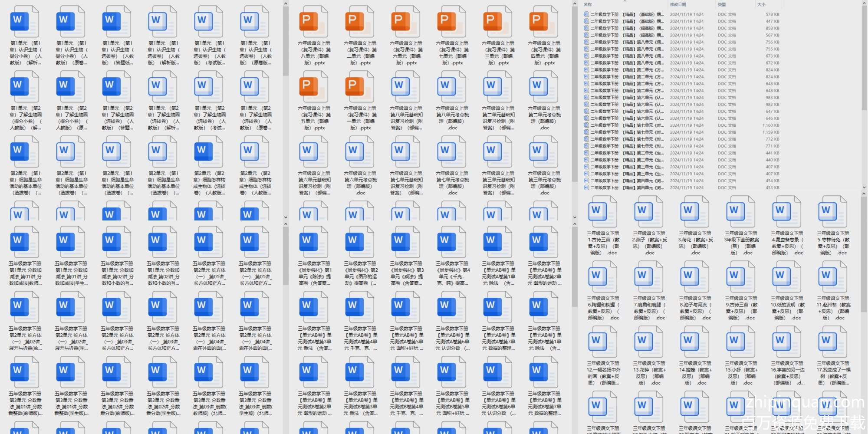Select the file row sized 1,159 KB
This screenshot has height=434, width=868.
[681, 132]
